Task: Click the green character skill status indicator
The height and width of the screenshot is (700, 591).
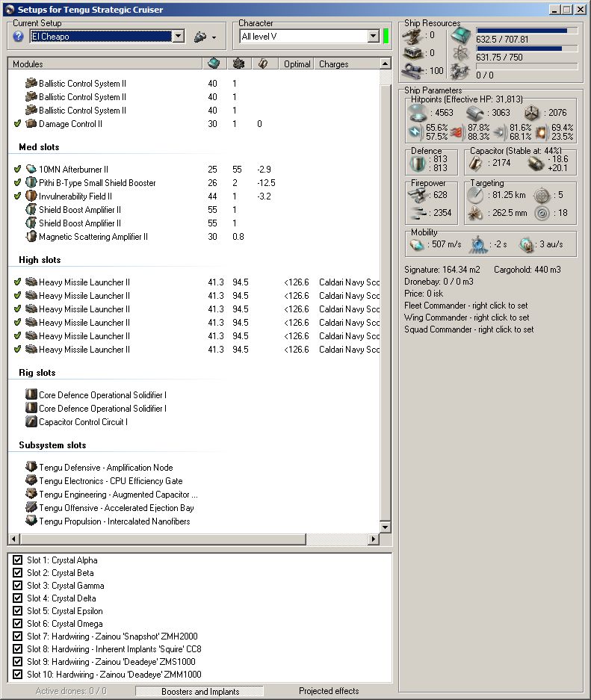Action: (386, 36)
